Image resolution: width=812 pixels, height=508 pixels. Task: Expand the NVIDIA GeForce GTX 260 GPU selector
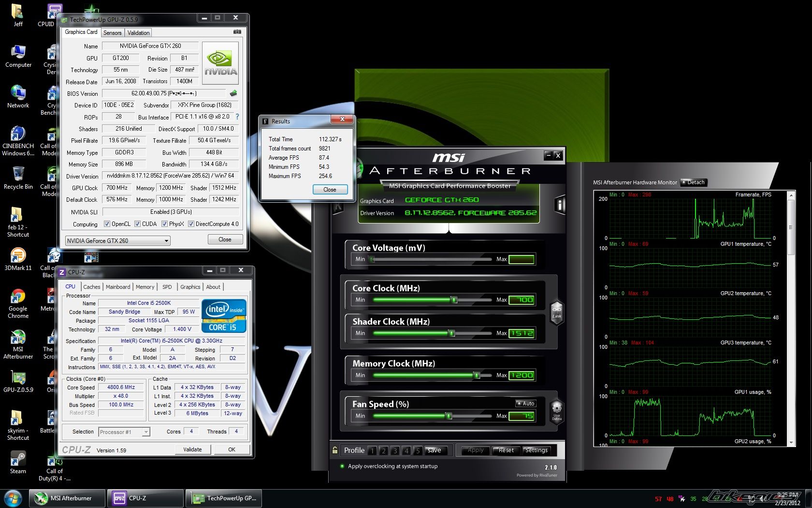click(x=166, y=240)
